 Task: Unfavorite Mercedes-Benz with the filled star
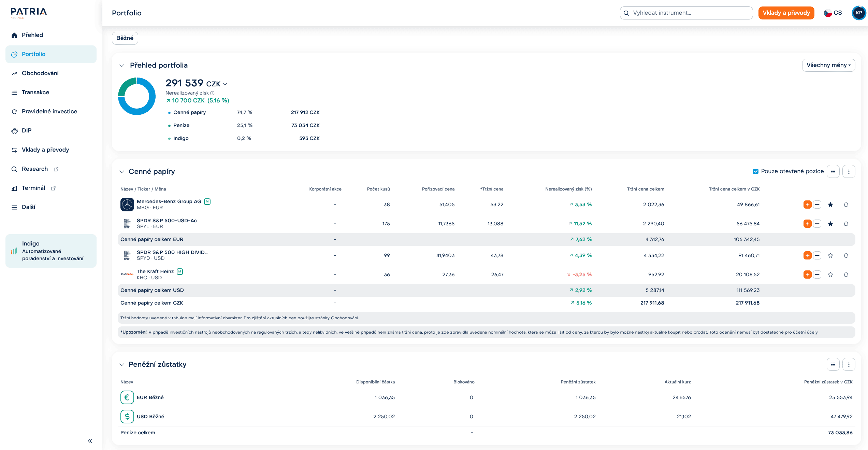(x=830, y=205)
